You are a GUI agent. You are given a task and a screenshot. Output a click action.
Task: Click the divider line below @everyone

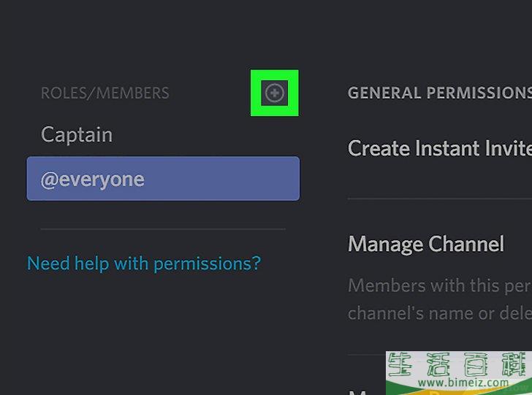[163, 229]
